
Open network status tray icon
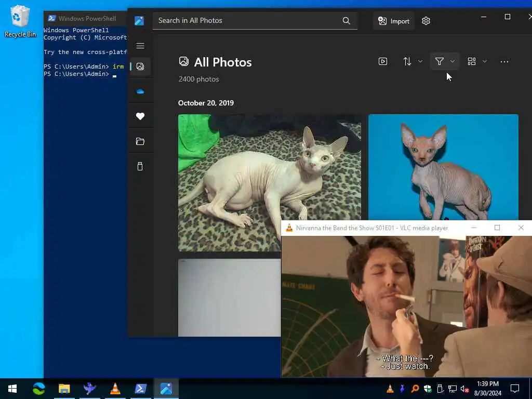pyautogui.click(x=453, y=389)
